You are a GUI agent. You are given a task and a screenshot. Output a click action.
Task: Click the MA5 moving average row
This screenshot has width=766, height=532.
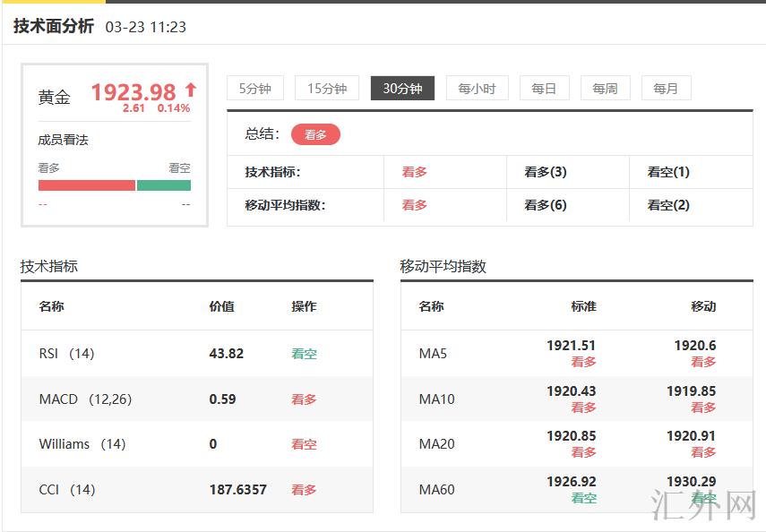point(433,354)
